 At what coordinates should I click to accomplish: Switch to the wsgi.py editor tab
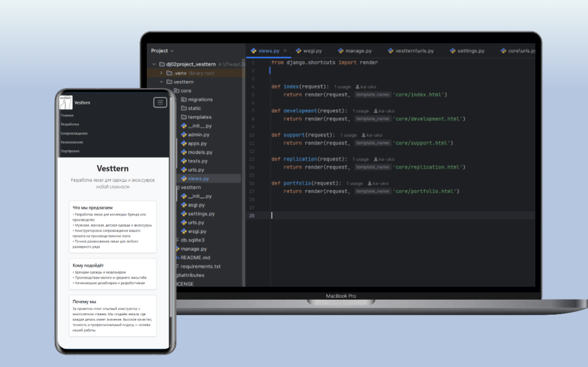tap(313, 50)
